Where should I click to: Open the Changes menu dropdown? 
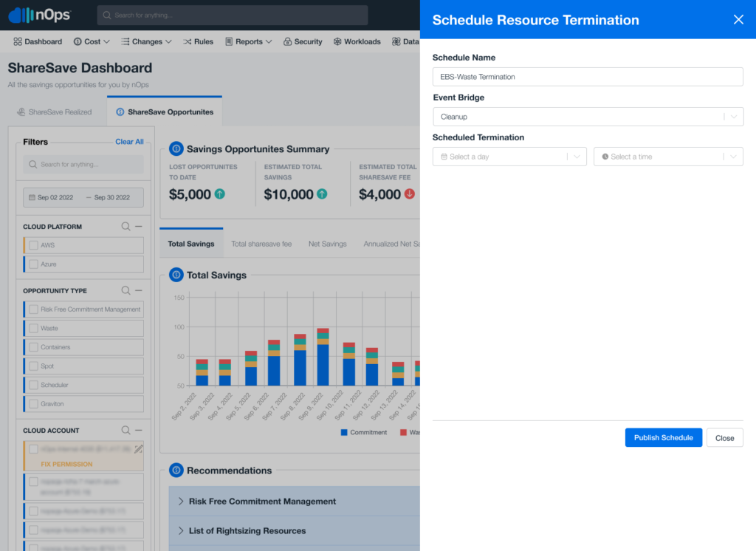pos(147,41)
